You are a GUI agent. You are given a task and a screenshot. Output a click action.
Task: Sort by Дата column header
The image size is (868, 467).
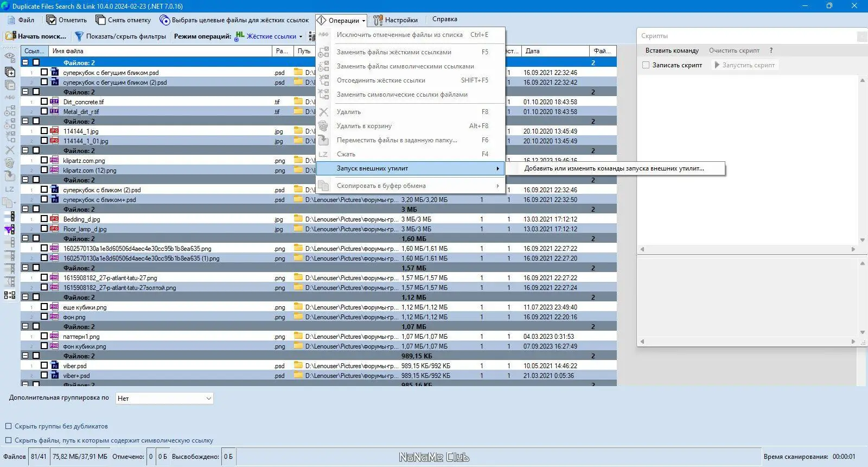pyautogui.click(x=555, y=51)
